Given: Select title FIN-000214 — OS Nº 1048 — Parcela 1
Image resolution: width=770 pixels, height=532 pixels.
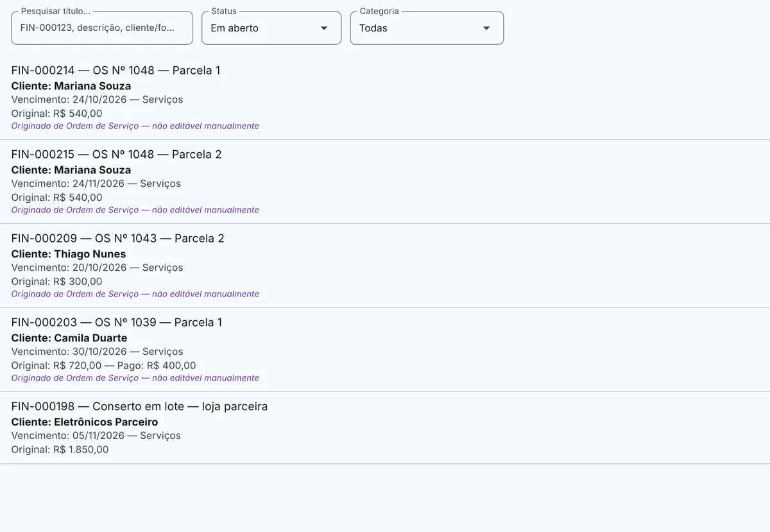Looking at the screenshot, I should tap(116, 71).
